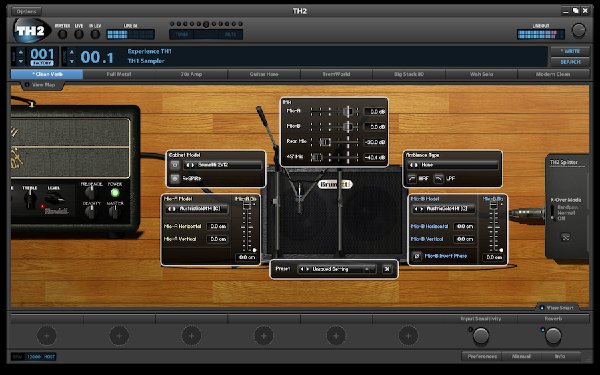Open the Mic-A Model dropdown
Screen dimensions: 600x375
[197, 209]
